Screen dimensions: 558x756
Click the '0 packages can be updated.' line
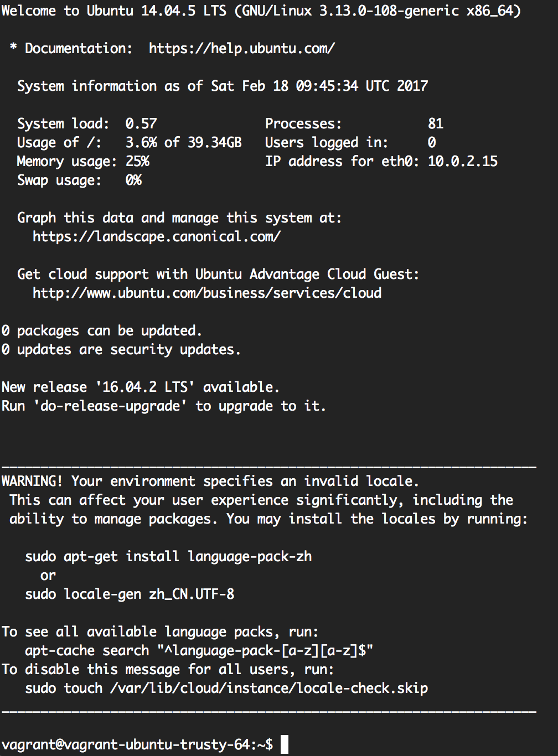102,331
